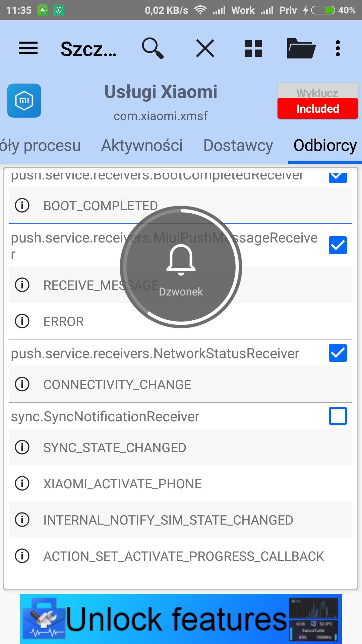The width and height of the screenshot is (362, 644).
Task: Disable the NetworkStatusReceiver checkbox
Action: [338, 353]
